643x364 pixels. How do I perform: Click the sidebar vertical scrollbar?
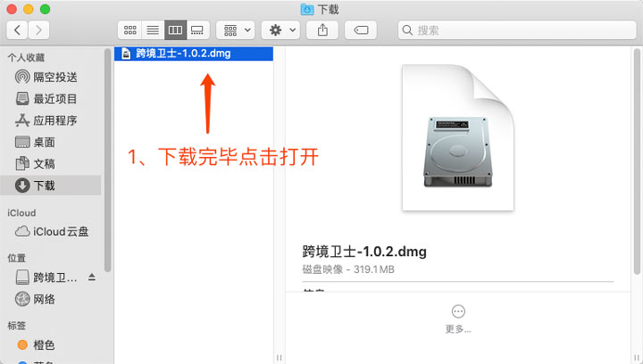(x=107, y=160)
